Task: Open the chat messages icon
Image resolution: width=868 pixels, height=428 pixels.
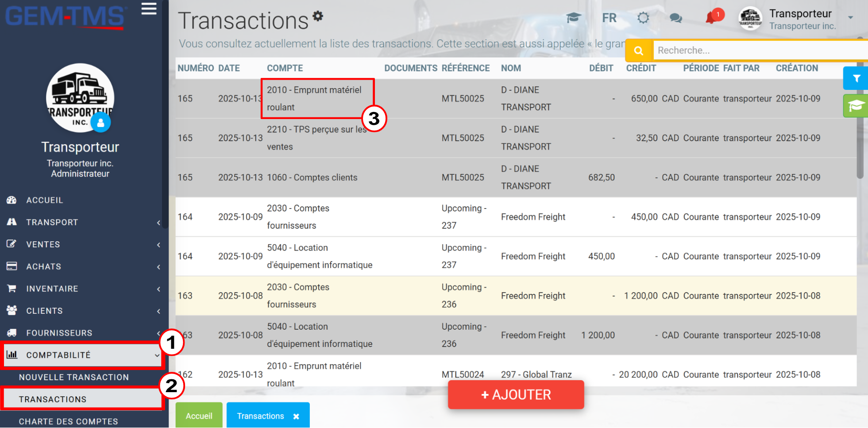Action: [675, 18]
